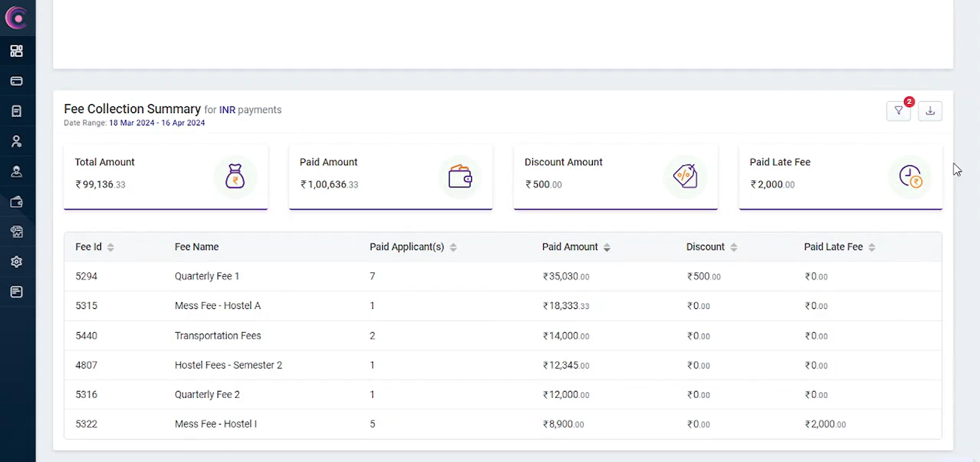This screenshot has width=980, height=462.
Task: Sort table by Paid Applicant(s)
Action: 453,247
